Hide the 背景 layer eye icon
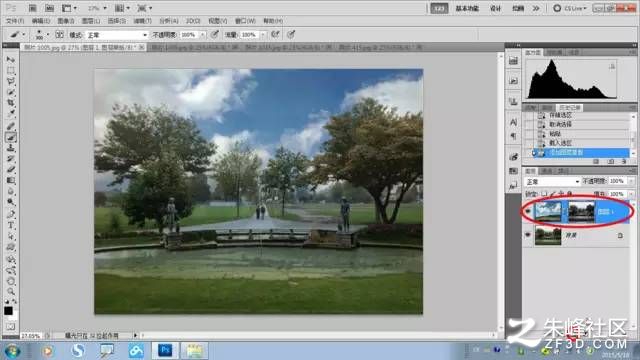Viewport: 640px width, 360px height. (x=528, y=235)
